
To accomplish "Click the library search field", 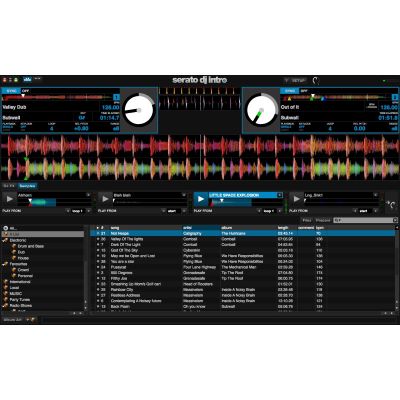I will pos(366,220).
